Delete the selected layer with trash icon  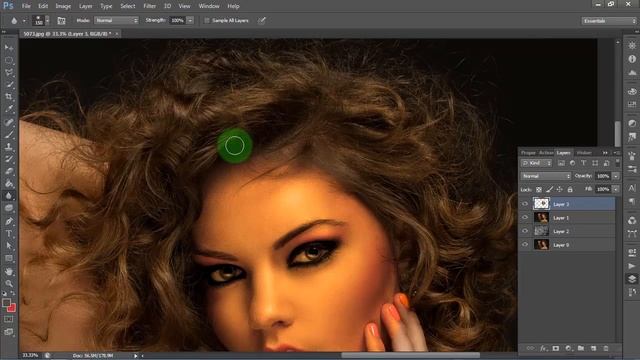[x=606, y=348]
